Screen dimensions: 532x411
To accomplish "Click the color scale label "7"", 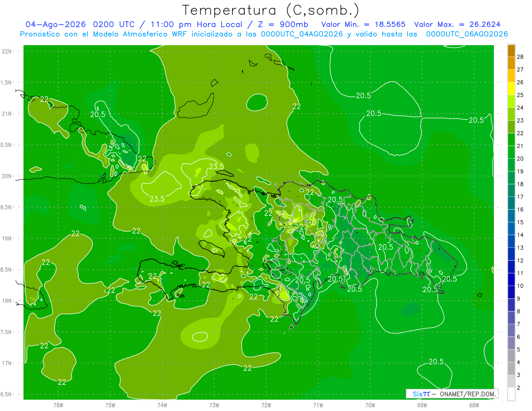I will (519, 324).
